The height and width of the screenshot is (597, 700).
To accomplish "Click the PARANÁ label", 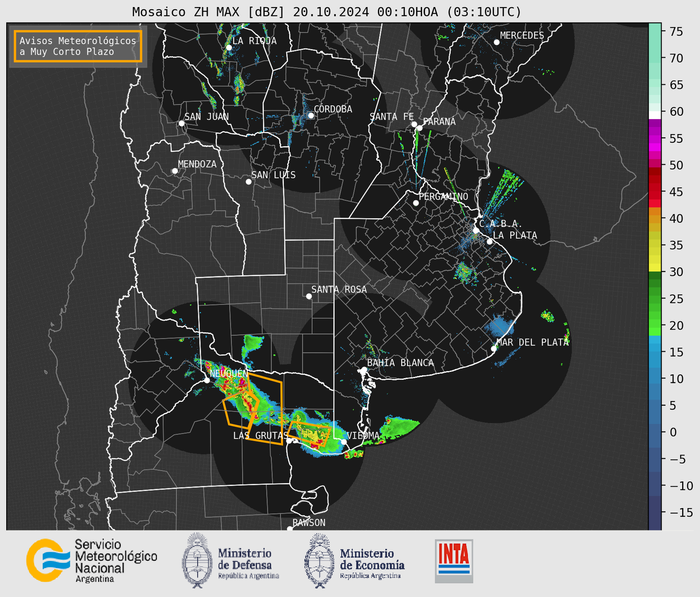I will (x=439, y=122).
